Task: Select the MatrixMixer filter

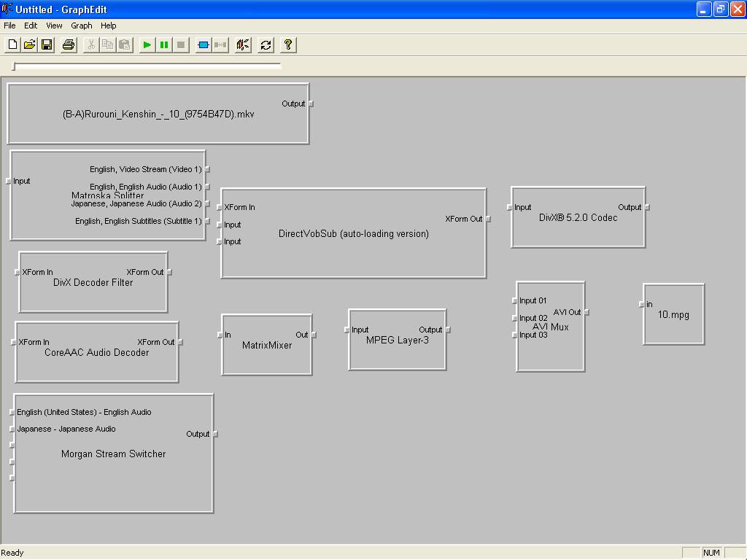Action: (x=267, y=345)
